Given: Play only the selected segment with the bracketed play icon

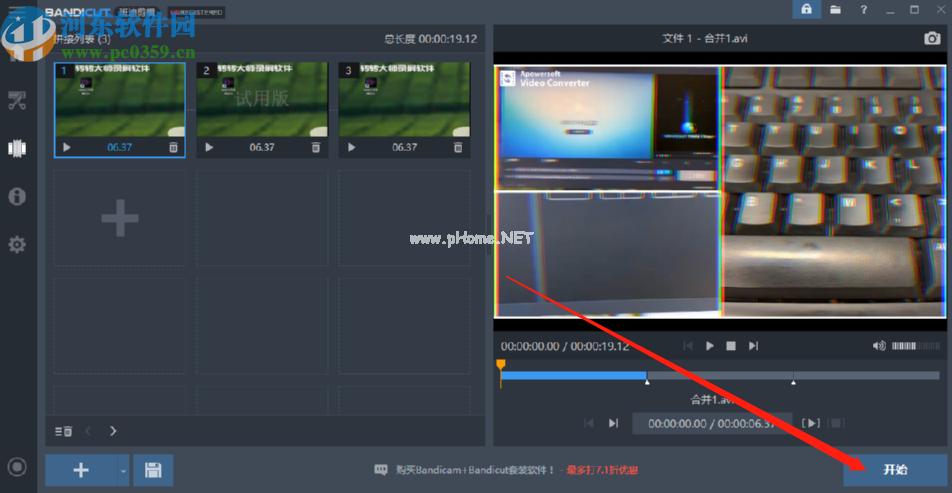Looking at the screenshot, I should tap(811, 423).
